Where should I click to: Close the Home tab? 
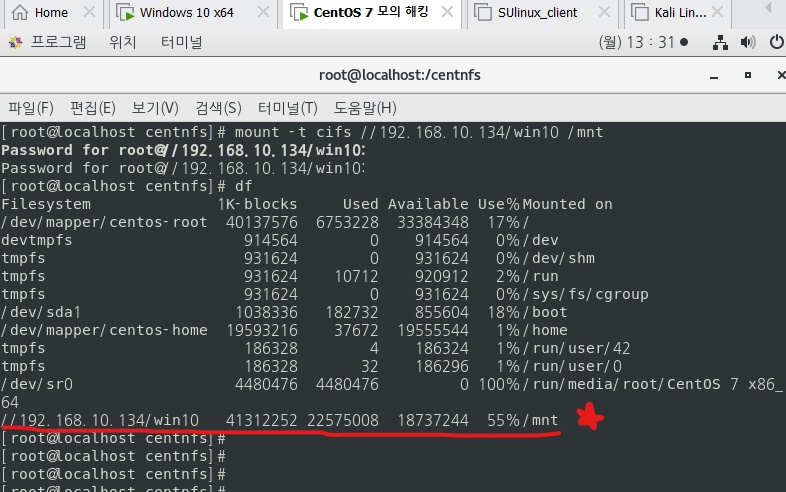(89, 12)
